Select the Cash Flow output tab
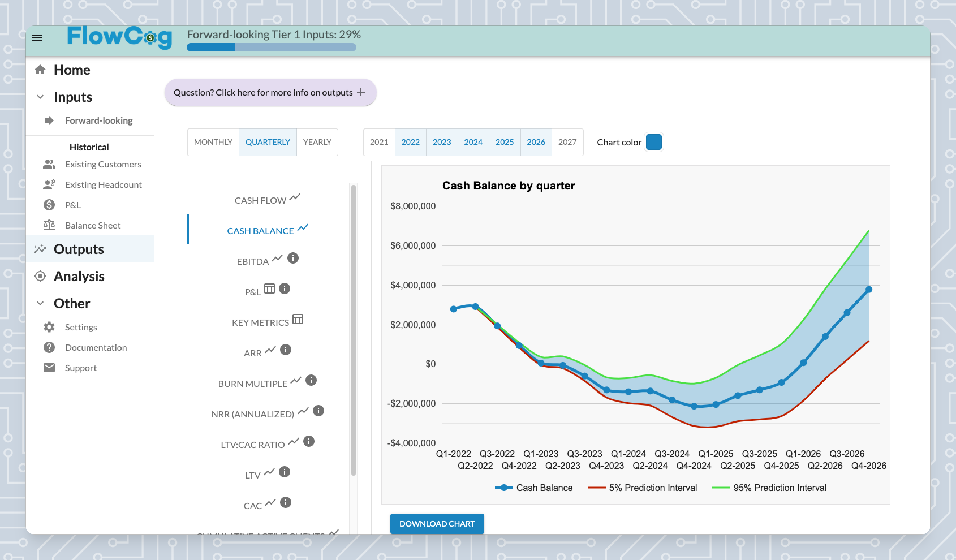 coord(268,200)
